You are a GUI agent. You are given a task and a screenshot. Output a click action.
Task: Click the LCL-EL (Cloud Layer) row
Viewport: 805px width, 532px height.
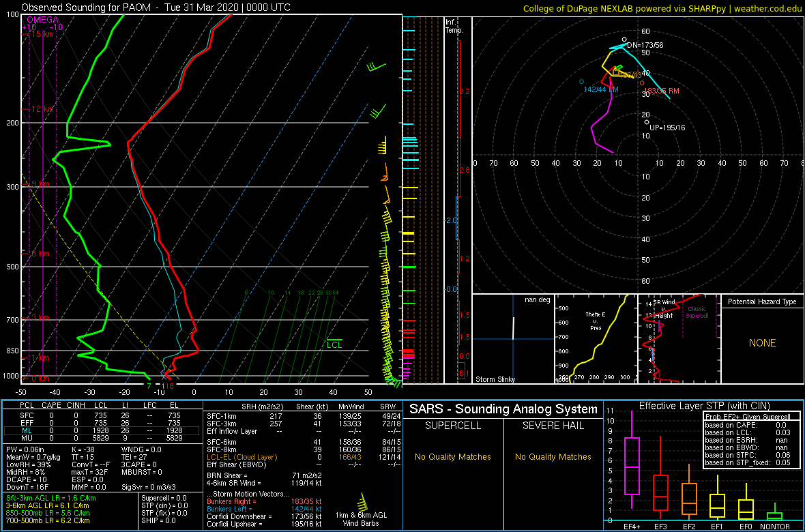(x=303, y=457)
